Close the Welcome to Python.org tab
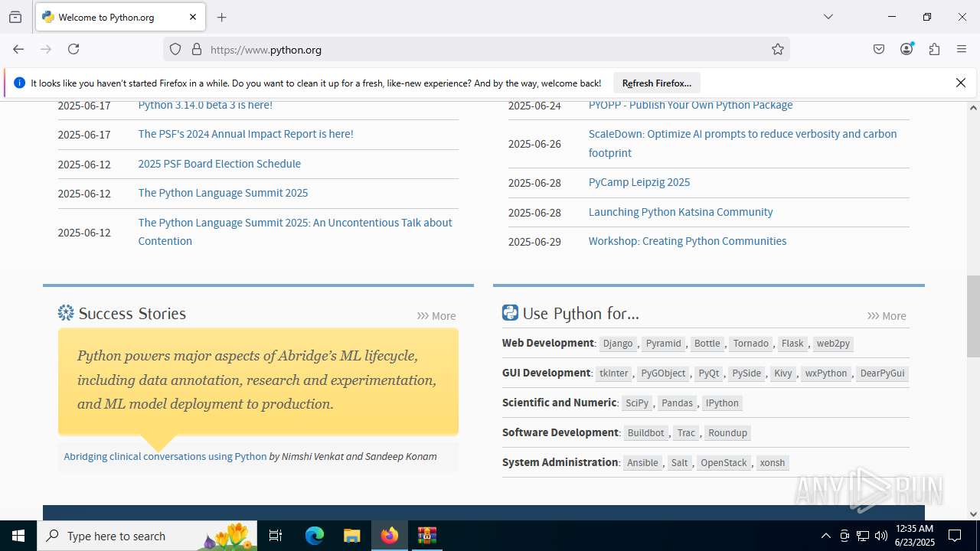 coord(193,17)
